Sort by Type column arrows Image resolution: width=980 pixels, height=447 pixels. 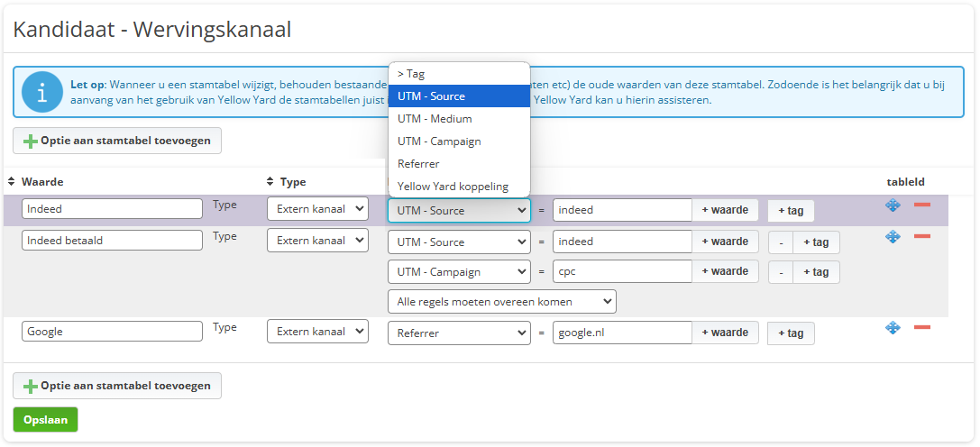tap(270, 182)
